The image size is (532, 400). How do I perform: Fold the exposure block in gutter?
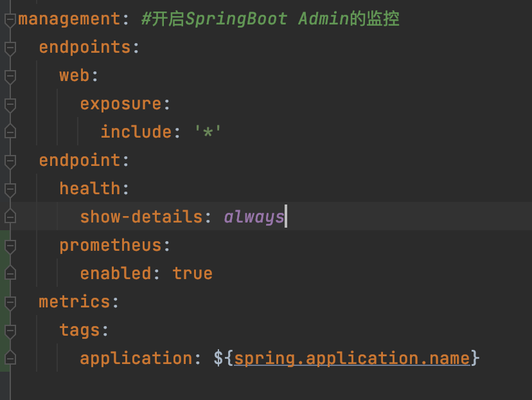tap(10, 105)
